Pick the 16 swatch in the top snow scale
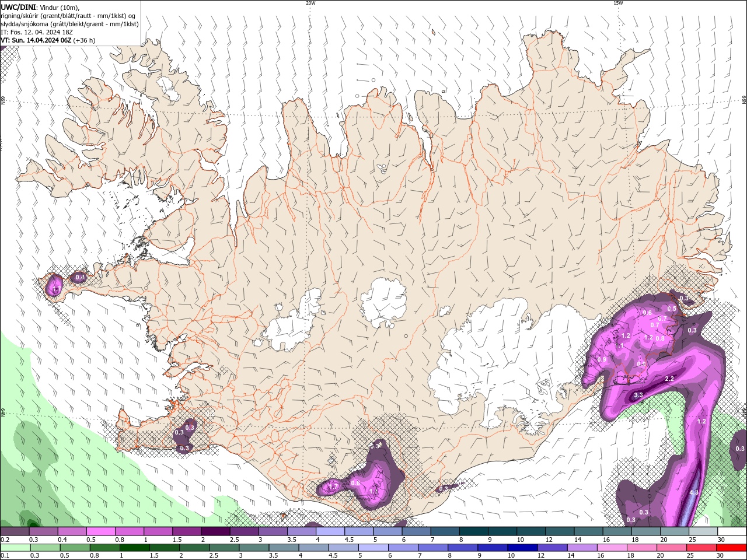747x560 pixels. click(617, 531)
